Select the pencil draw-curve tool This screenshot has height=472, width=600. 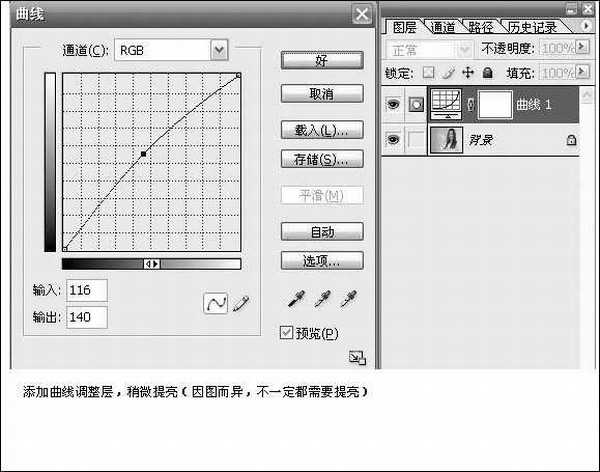click(240, 303)
